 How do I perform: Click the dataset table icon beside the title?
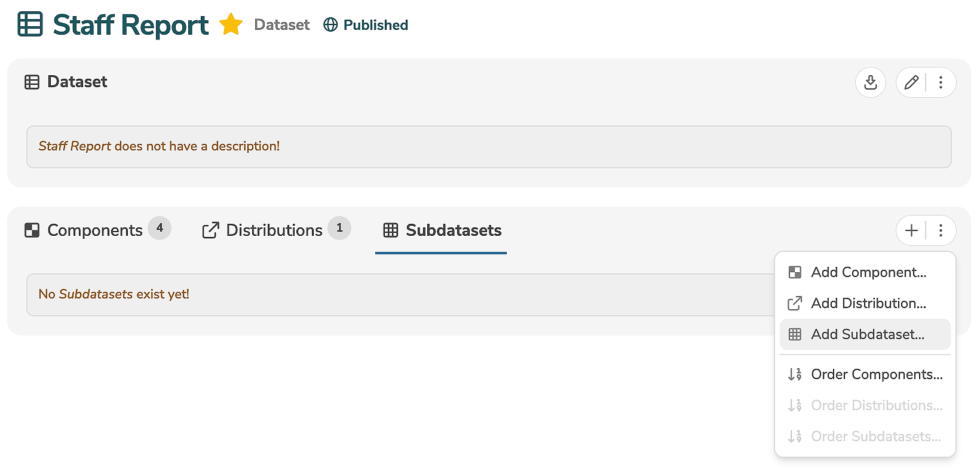pyautogui.click(x=30, y=24)
